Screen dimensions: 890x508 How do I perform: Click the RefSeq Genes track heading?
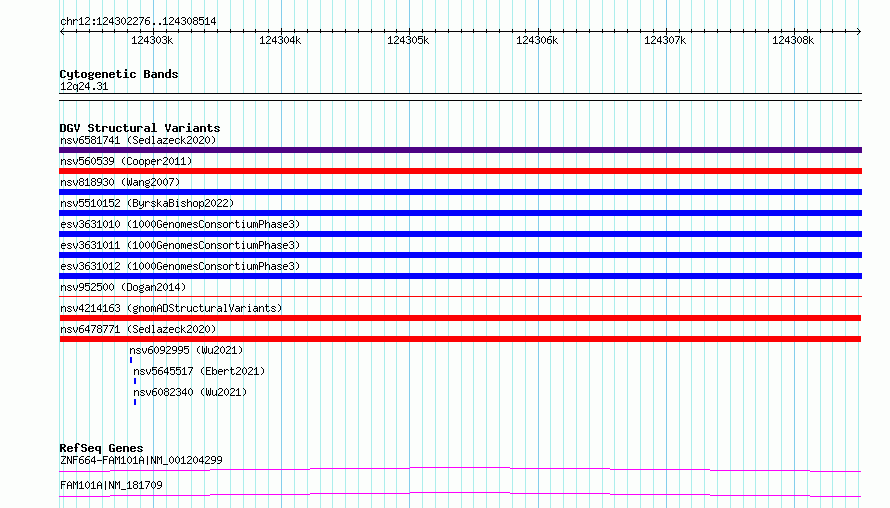pyautogui.click(x=101, y=448)
